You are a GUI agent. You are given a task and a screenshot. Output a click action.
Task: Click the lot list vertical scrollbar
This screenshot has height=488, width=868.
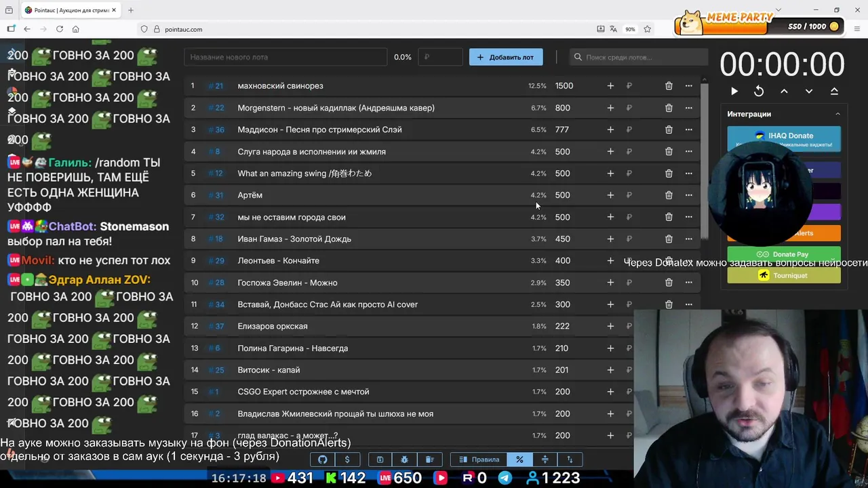point(704,163)
